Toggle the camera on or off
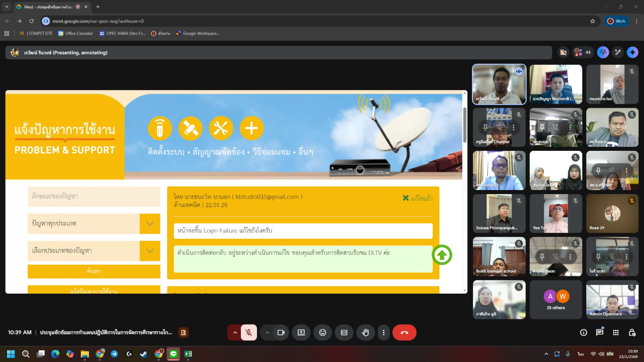This screenshot has height=362, width=644. click(281, 332)
